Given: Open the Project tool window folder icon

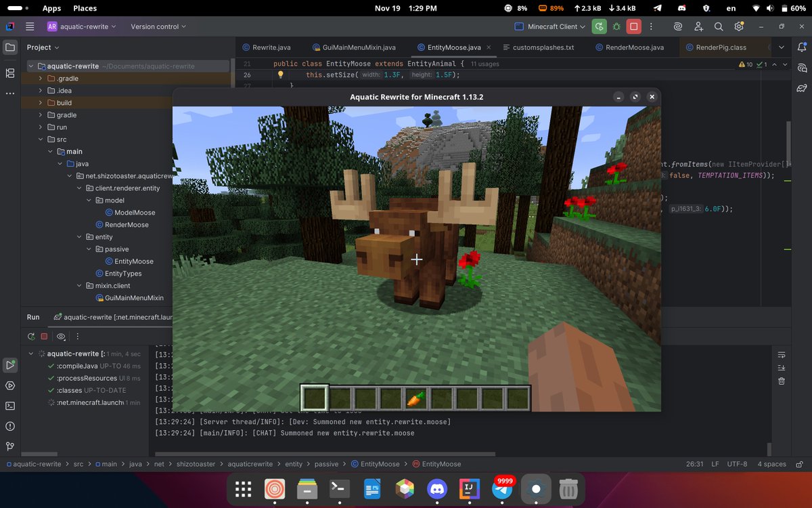Looking at the screenshot, I should (x=9, y=47).
